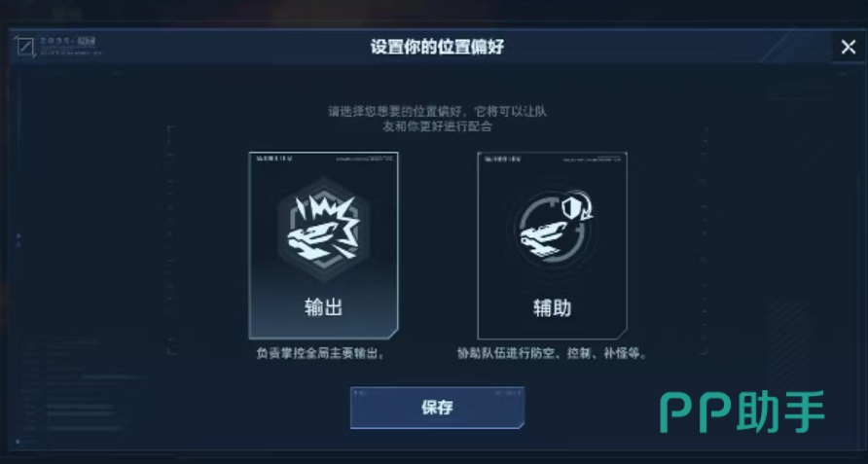Click the dialog title 设置你的位置偏好

click(437, 47)
